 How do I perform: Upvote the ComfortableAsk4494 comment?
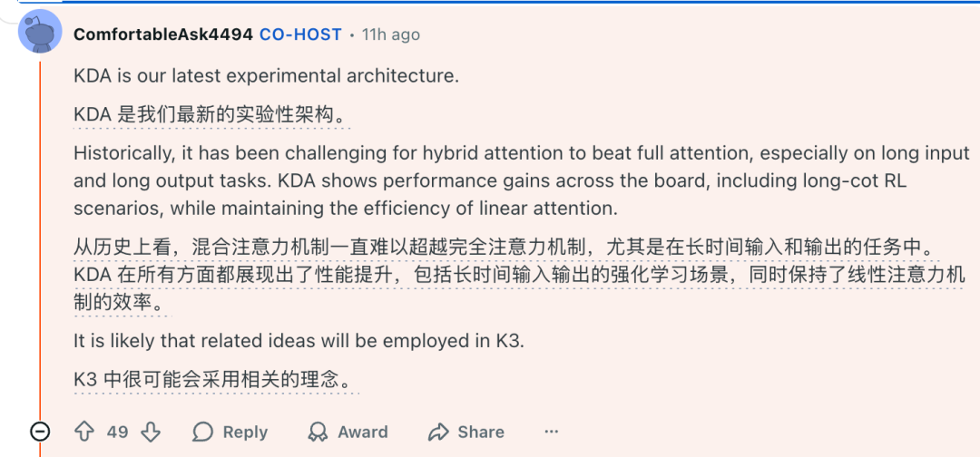(84, 432)
